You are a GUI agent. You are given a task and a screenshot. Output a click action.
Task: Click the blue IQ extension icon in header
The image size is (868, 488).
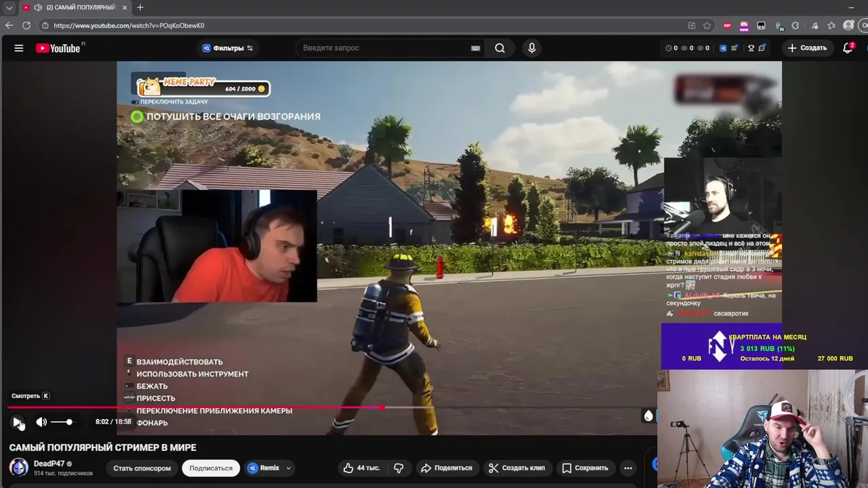723,48
